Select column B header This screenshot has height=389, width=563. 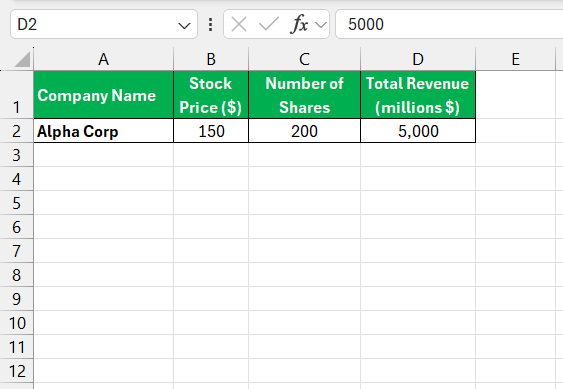coord(211,59)
